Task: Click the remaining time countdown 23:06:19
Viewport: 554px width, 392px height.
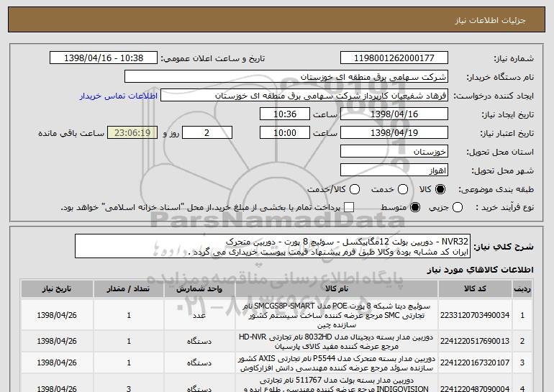Action: click(x=132, y=133)
